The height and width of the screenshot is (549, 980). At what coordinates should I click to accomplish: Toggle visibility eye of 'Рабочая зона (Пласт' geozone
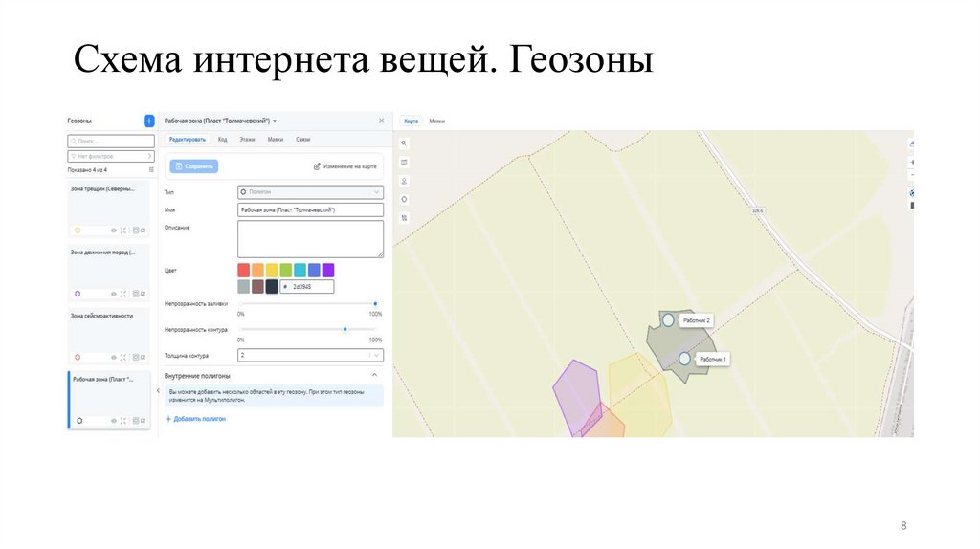coord(114,421)
